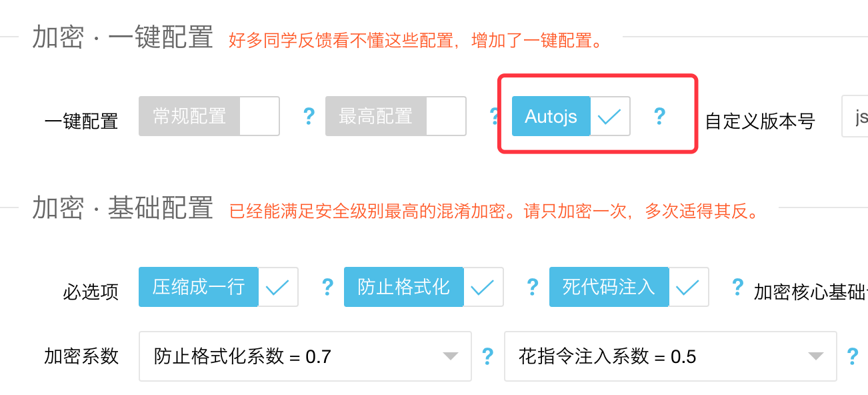
Task: Choose the gray 常规配置 button
Action: (x=189, y=116)
